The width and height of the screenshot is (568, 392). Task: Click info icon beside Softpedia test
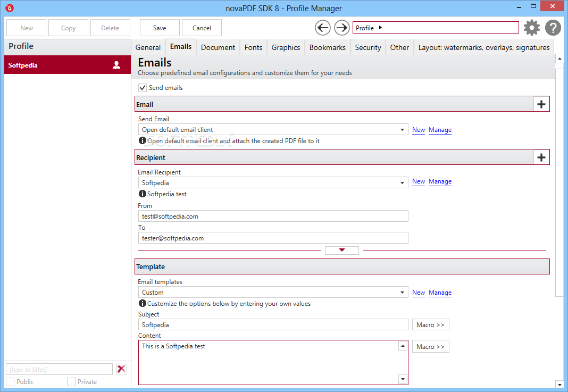143,194
